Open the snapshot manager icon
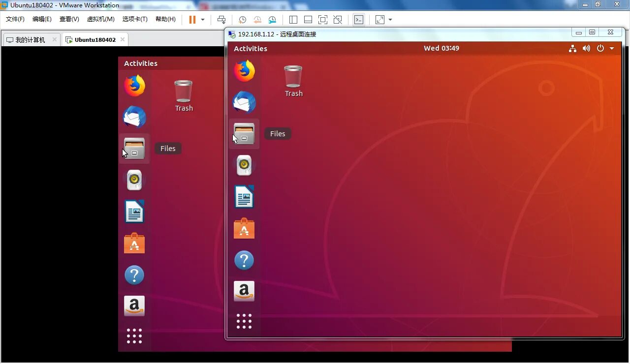Image resolution: width=630 pixels, height=364 pixels. coord(273,20)
